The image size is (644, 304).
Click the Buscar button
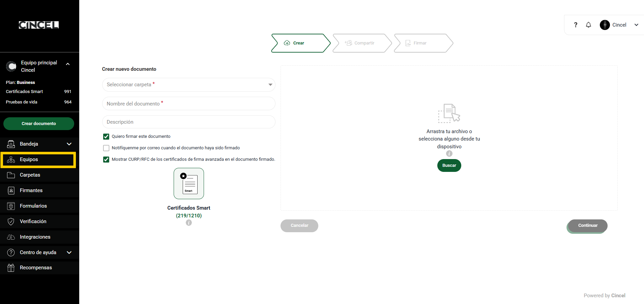[x=449, y=165]
